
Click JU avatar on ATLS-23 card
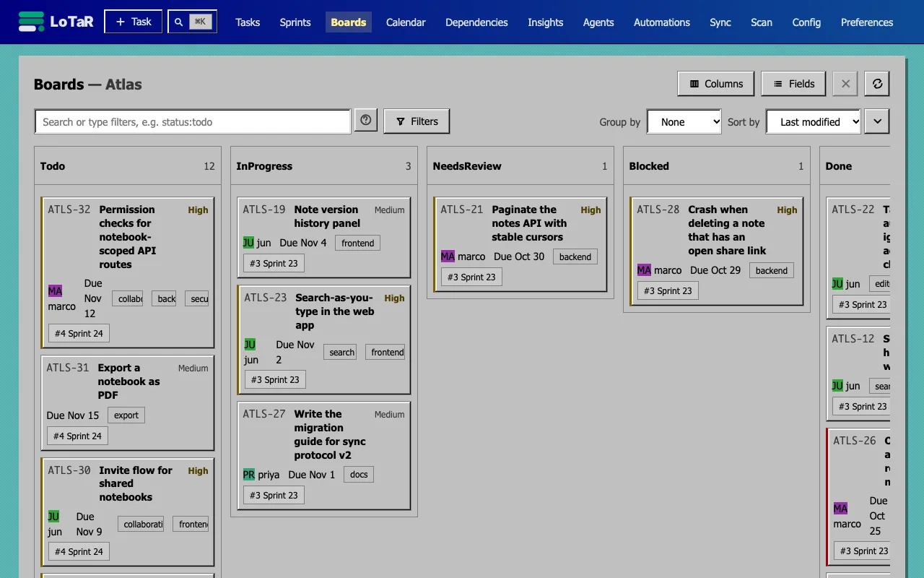point(250,345)
